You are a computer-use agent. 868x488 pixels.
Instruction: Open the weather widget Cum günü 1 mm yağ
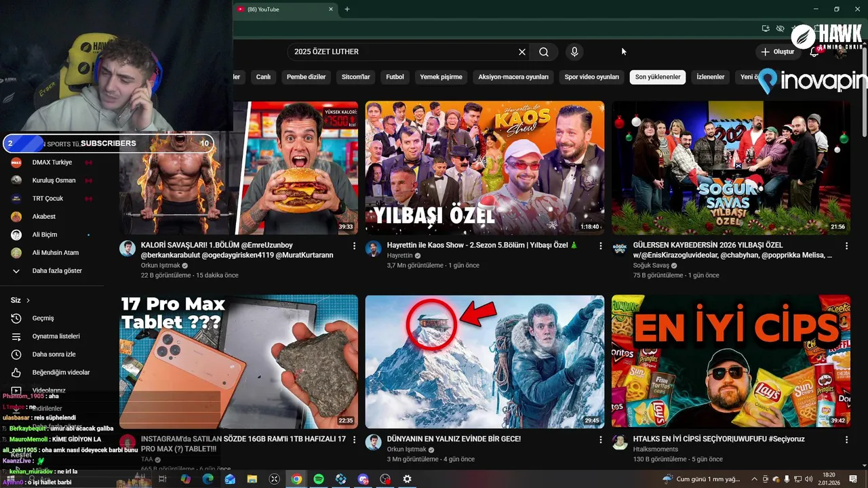703,479
